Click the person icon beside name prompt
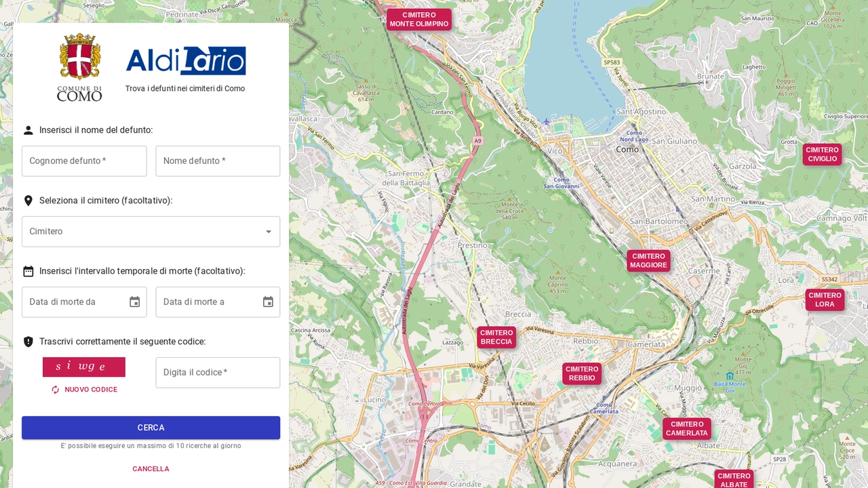The width and height of the screenshot is (868, 488). [28, 130]
